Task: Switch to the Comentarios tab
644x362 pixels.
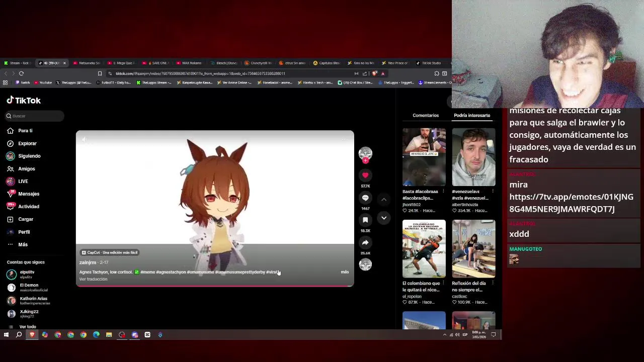Action: coord(426,115)
